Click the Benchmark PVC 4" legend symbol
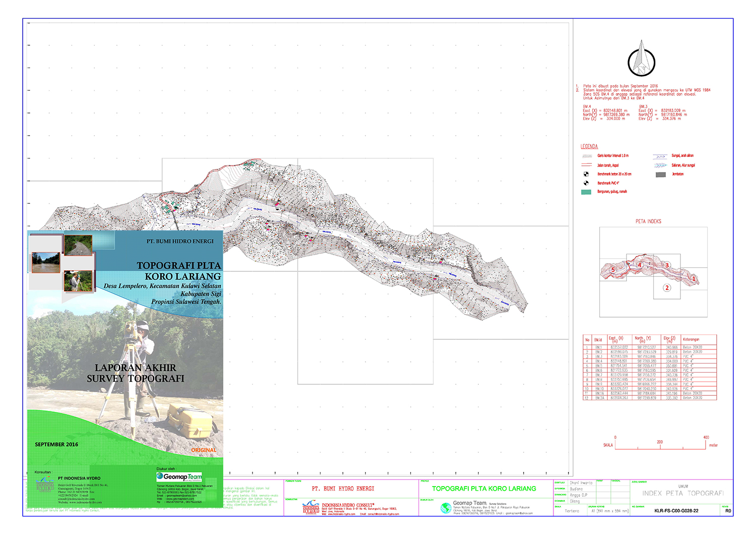Viewport: 756px width, 534px height. [586, 183]
